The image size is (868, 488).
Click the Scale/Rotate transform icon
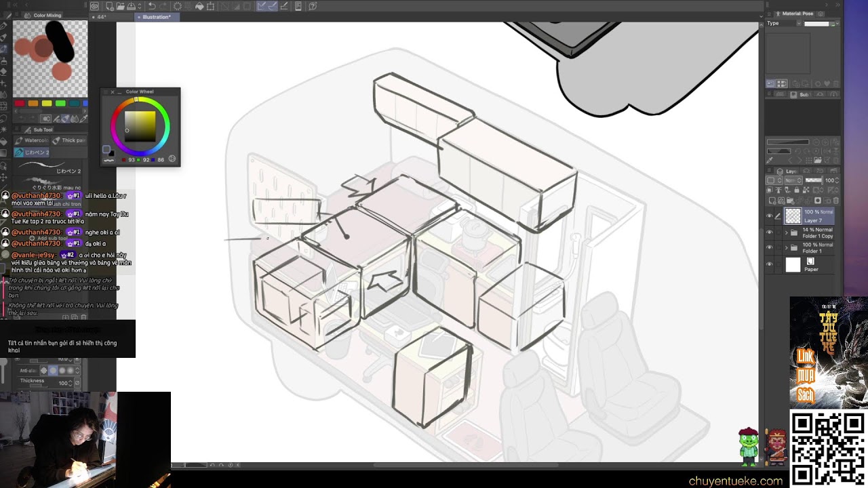[x=211, y=6]
